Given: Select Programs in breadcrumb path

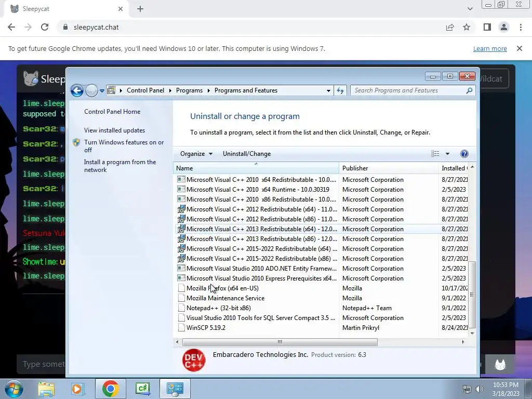Looking at the screenshot, I should tap(189, 90).
